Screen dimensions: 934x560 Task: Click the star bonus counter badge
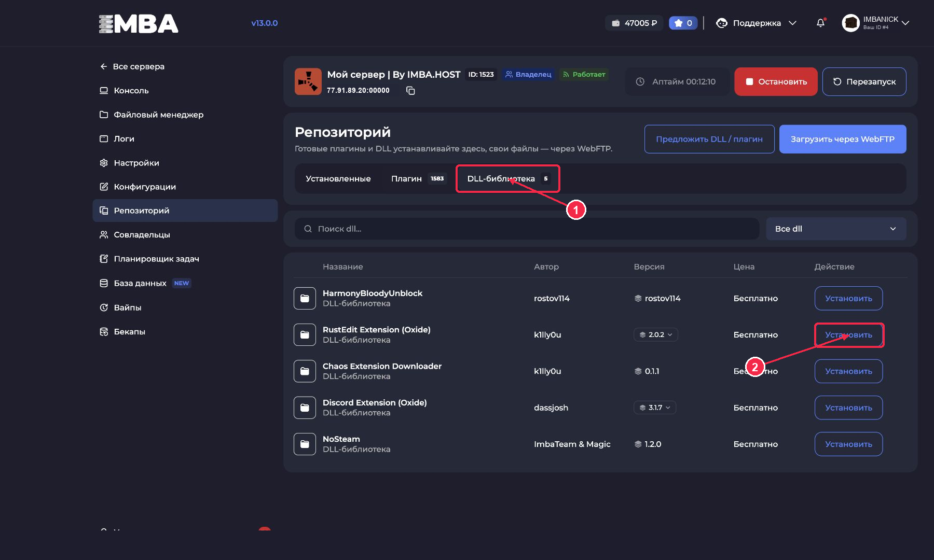683,23
